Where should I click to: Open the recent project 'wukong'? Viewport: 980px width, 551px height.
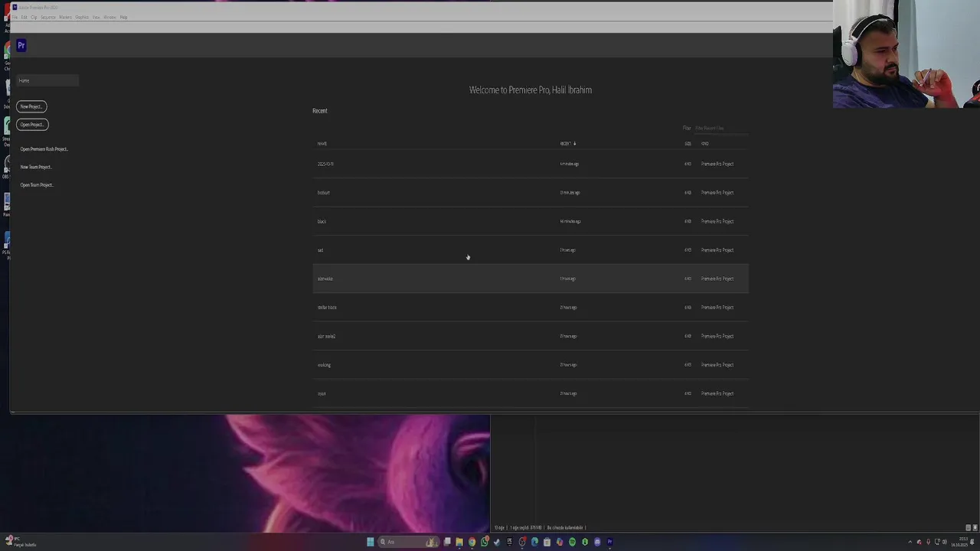[531, 365]
